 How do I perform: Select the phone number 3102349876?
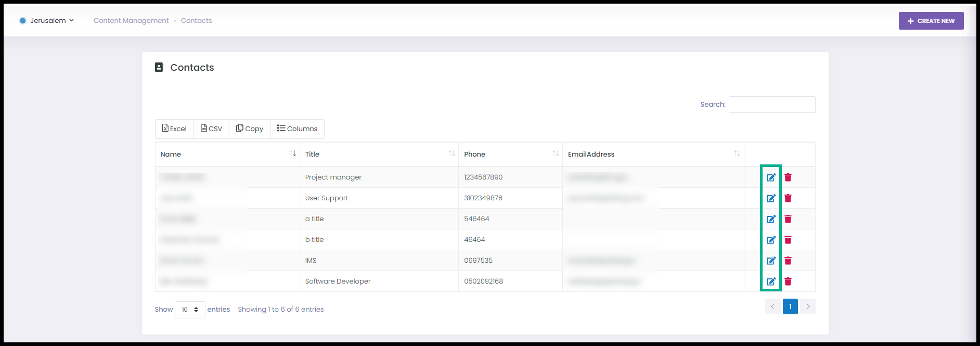click(483, 198)
